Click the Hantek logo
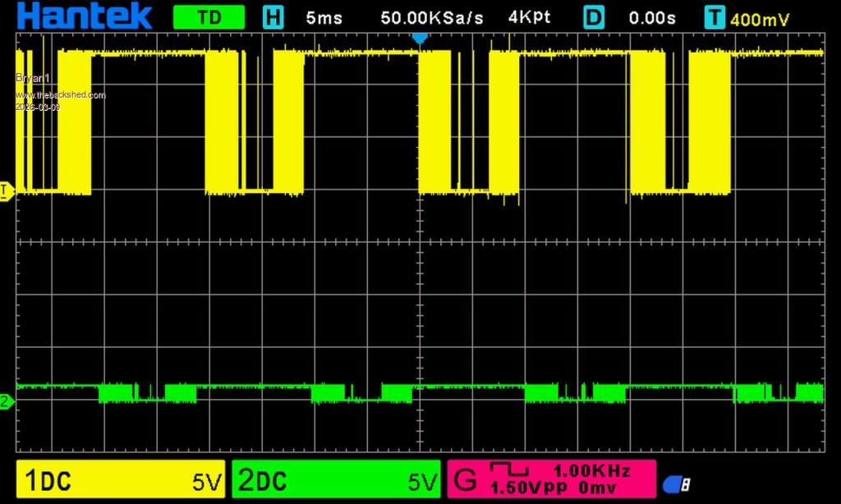The width and height of the screenshot is (841, 504). 85,16
